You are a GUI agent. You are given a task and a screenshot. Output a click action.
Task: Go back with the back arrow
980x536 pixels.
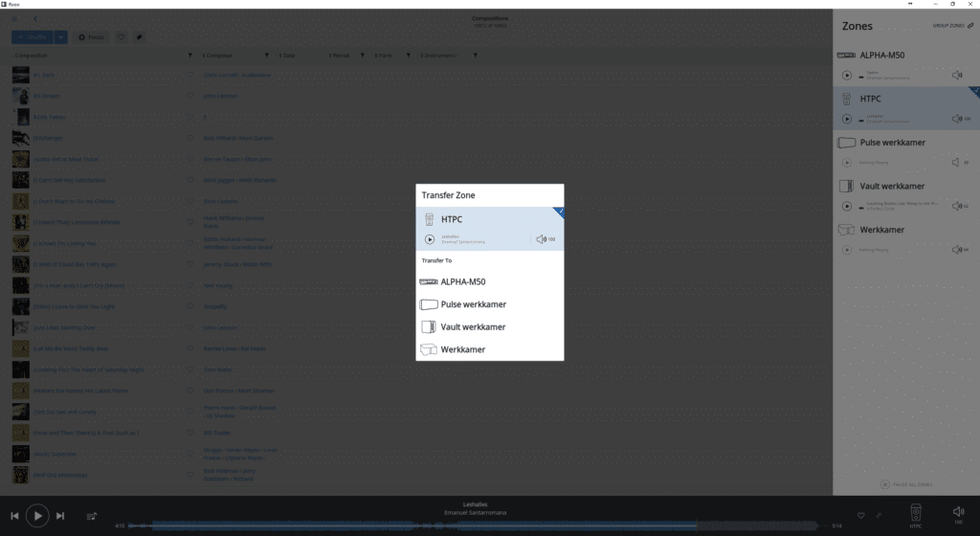[35, 19]
